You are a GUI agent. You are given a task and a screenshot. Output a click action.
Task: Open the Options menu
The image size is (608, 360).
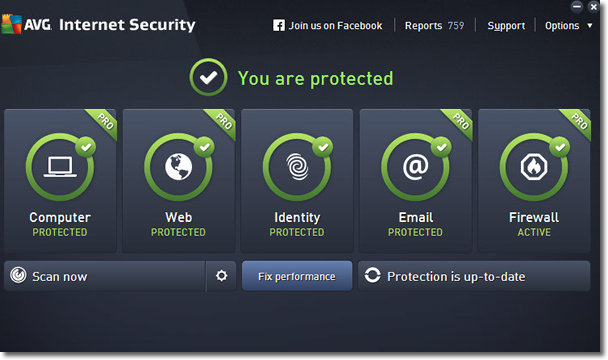[562, 26]
